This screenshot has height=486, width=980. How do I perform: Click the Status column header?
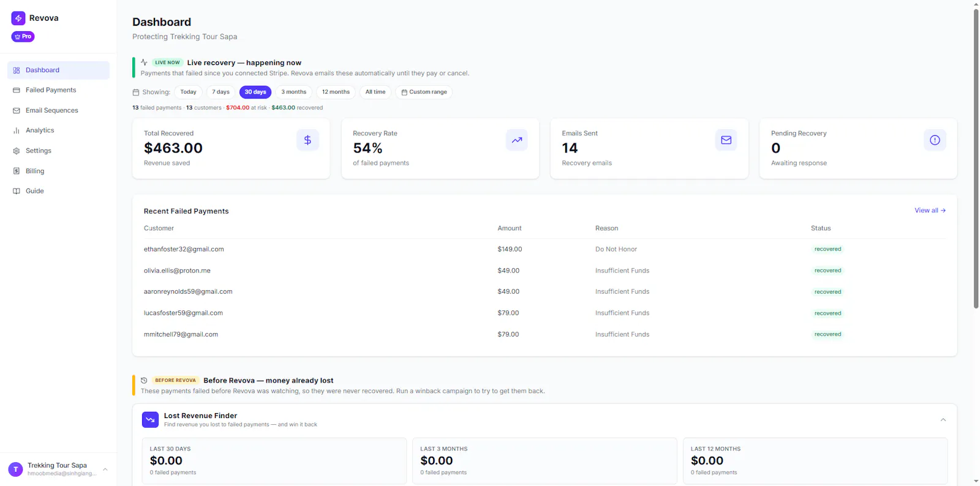point(821,228)
